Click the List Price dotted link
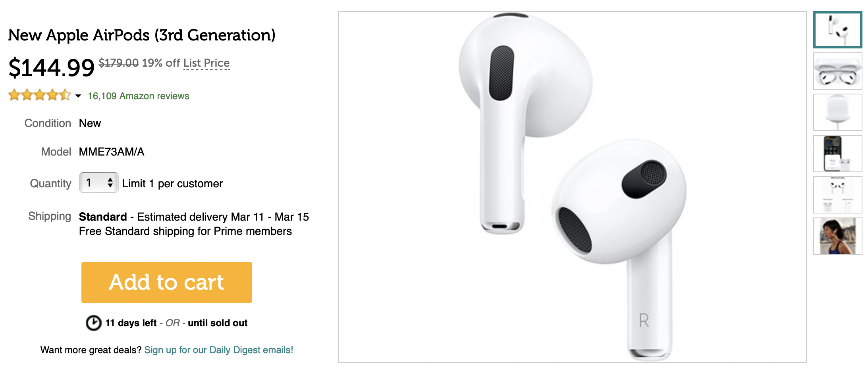 pyautogui.click(x=206, y=63)
